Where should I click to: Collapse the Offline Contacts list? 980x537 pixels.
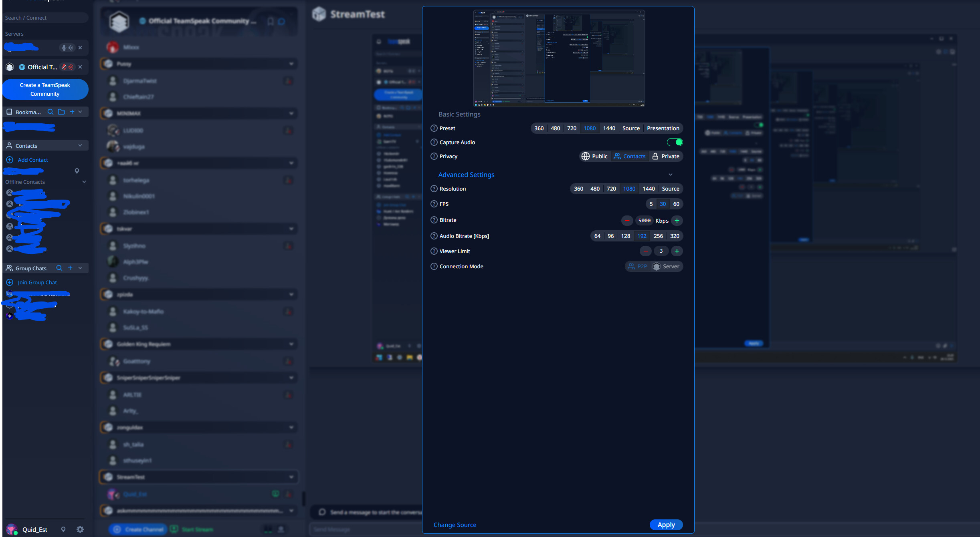pos(84,182)
